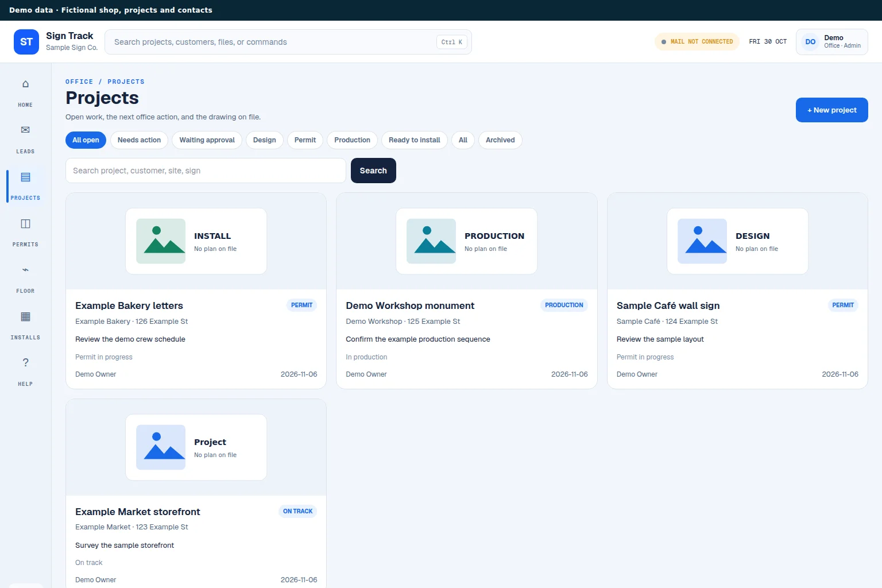
Task: Click 'Confirm the example production sequence' text
Action: [418, 339]
